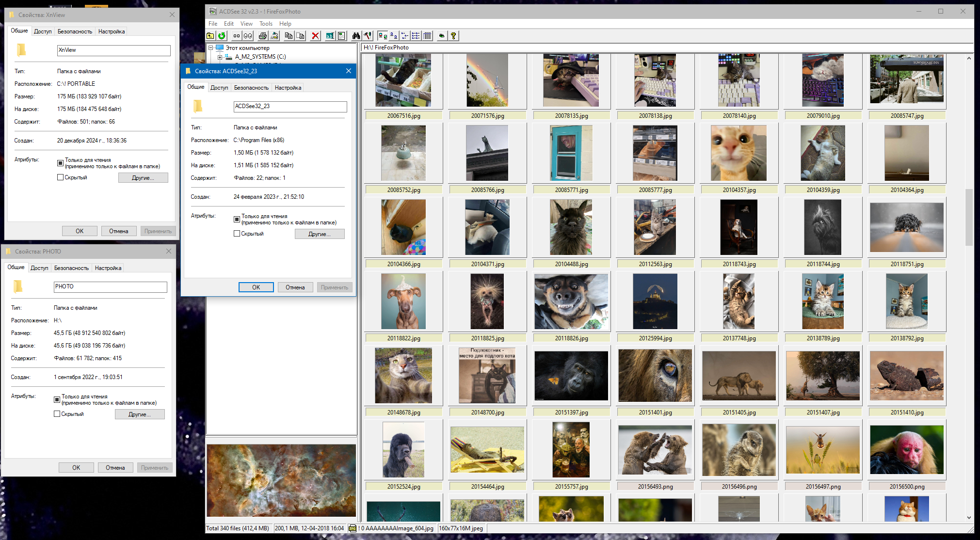Expand the A_M2_SYSTEMS (C:) tree node
The image size is (980, 540).
click(x=220, y=57)
